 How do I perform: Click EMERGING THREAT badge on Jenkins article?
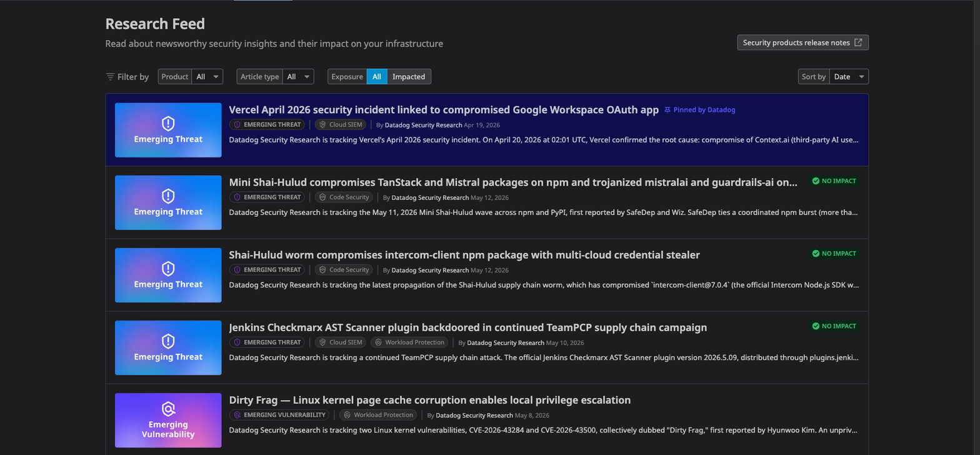click(x=267, y=342)
